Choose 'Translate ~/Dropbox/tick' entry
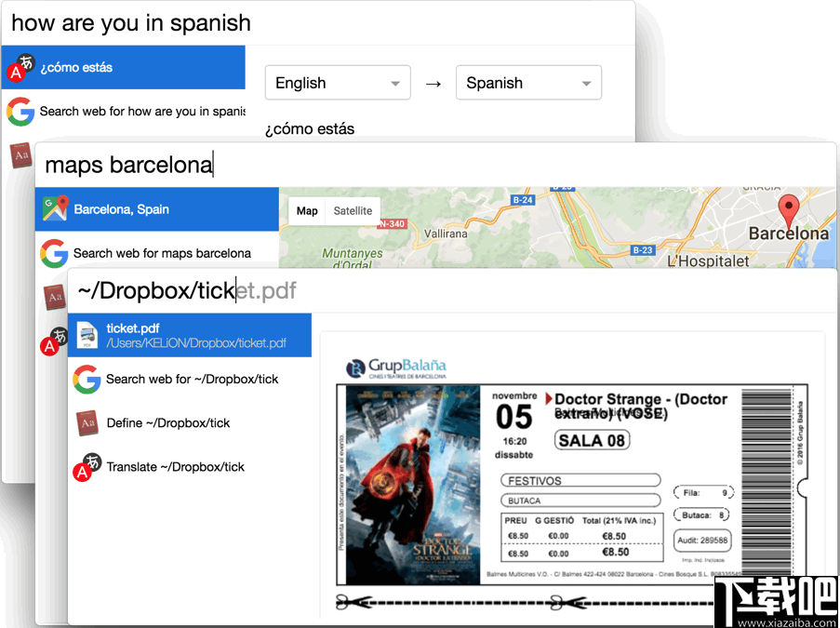 pos(190,467)
